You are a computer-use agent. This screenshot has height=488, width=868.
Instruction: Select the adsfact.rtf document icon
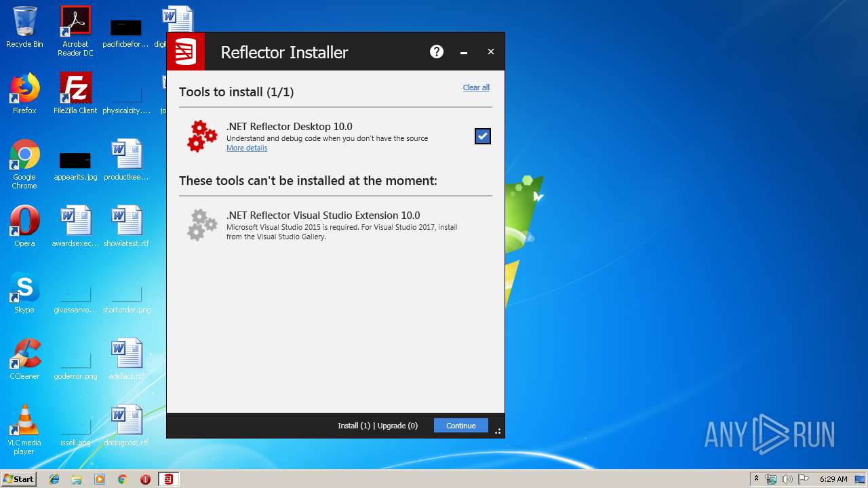[x=126, y=359]
